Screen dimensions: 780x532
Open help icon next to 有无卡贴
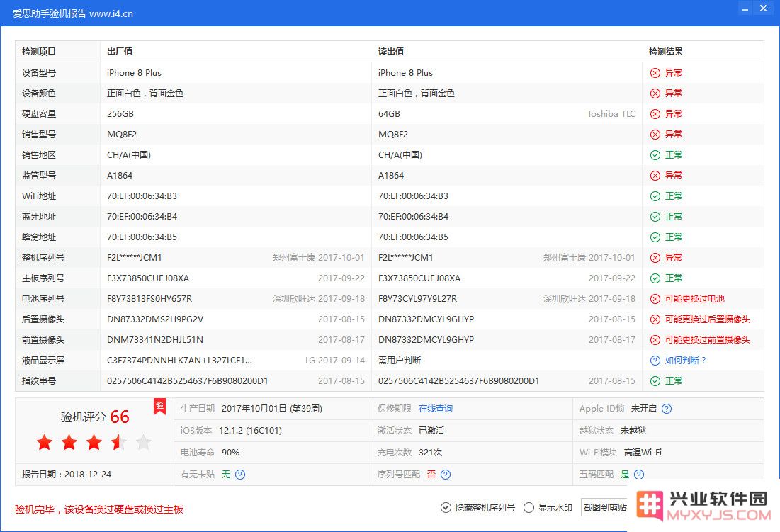[239, 475]
